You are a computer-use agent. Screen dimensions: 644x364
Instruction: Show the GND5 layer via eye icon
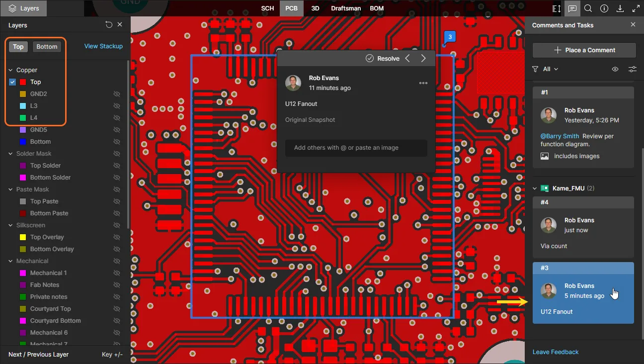[x=117, y=130]
